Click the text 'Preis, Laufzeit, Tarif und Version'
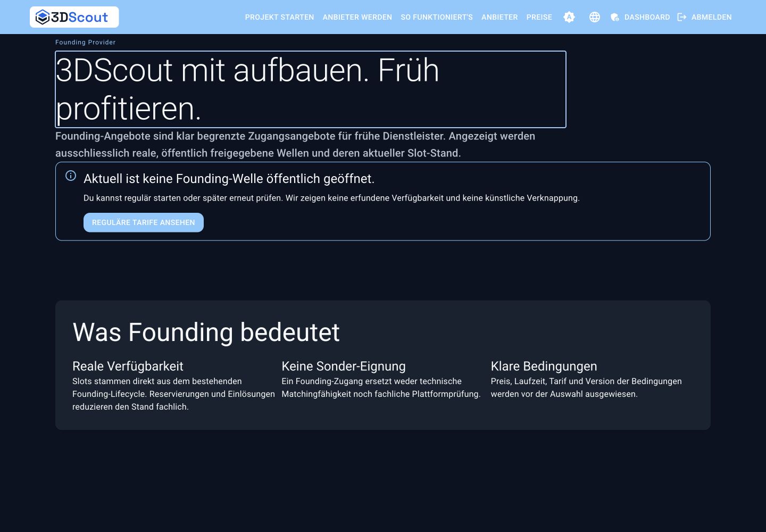The width and height of the screenshot is (766, 532). (x=586, y=388)
